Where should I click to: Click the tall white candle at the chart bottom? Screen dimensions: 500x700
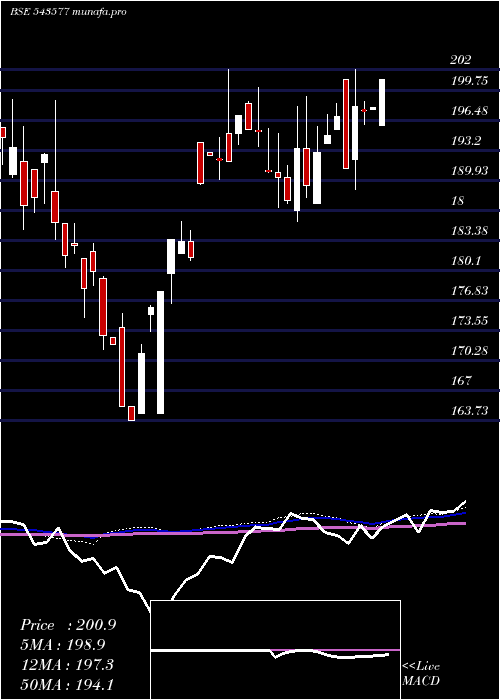(160, 352)
